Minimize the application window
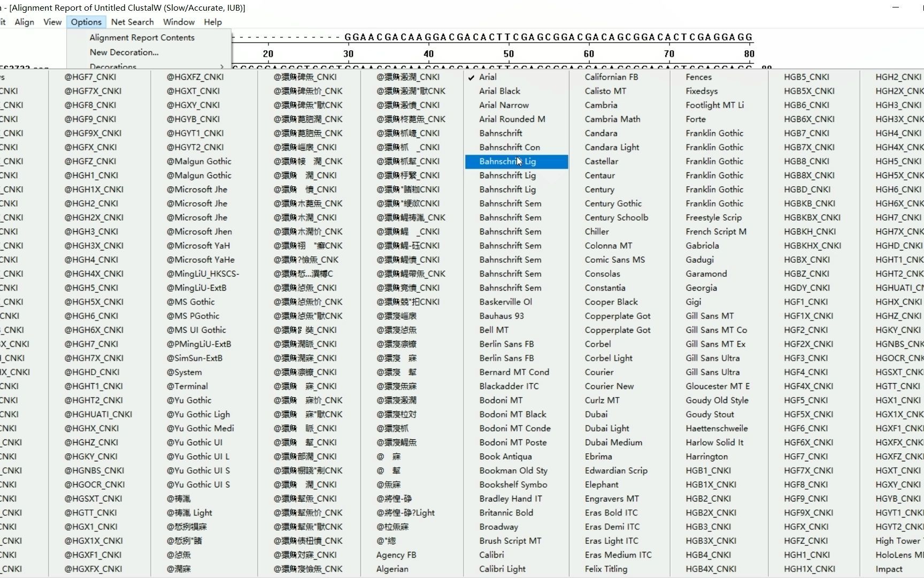The image size is (924, 578). tap(896, 7)
